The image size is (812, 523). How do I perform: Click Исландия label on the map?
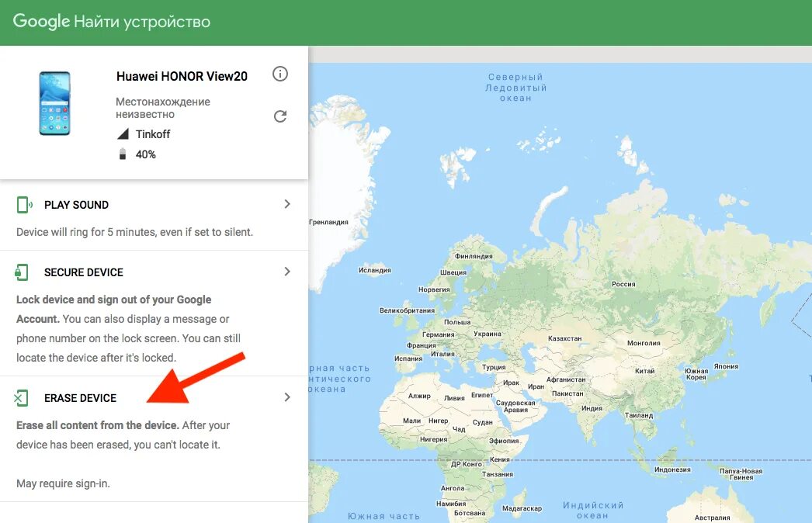coord(374,270)
